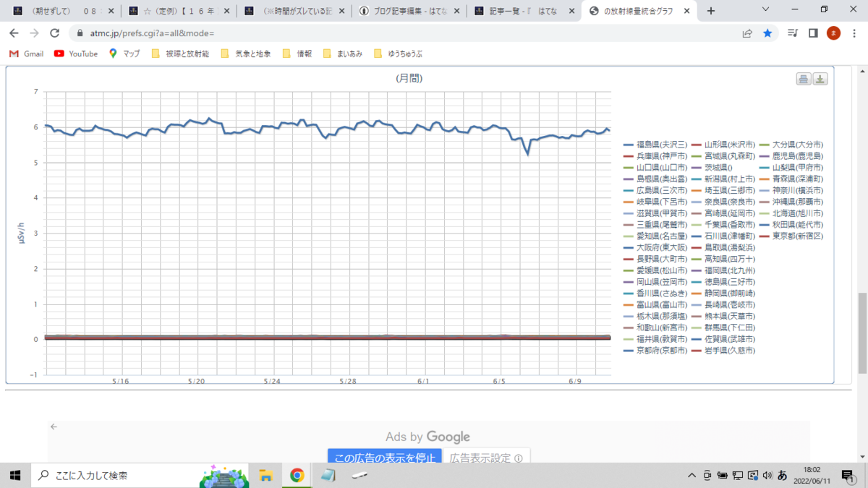Screen dimensions: 868x488
Task: Click the ad's back arrow
Action: coord(54,427)
